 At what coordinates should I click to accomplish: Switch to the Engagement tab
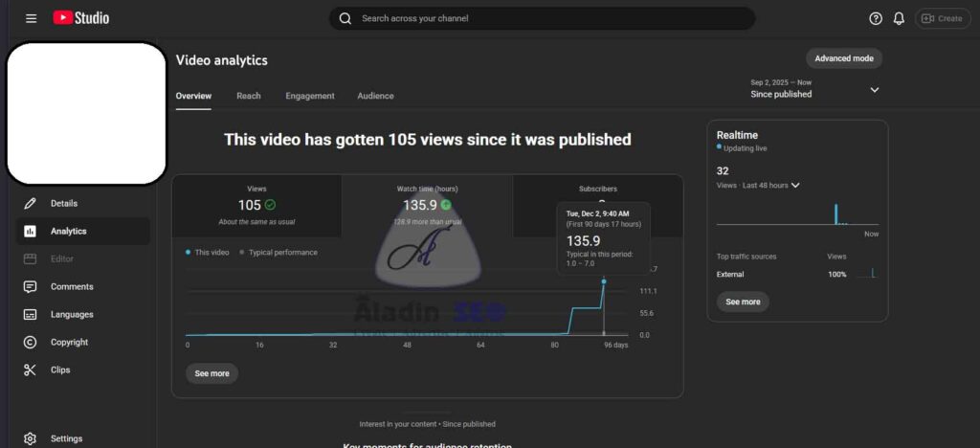(310, 96)
